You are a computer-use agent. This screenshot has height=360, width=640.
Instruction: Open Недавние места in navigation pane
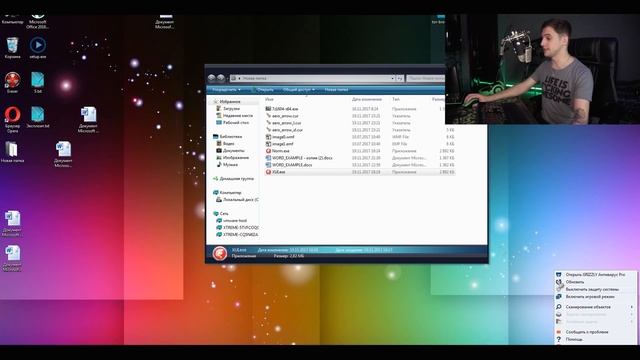click(x=238, y=116)
